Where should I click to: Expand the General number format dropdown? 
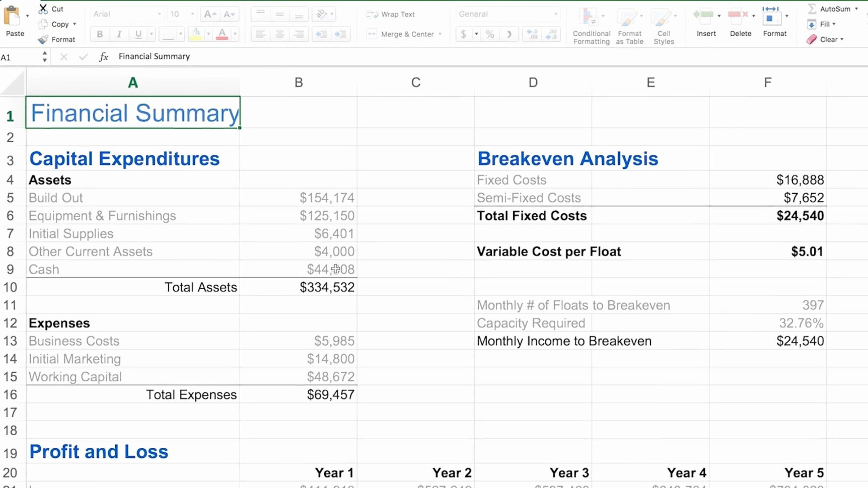pyautogui.click(x=556, y=14)
